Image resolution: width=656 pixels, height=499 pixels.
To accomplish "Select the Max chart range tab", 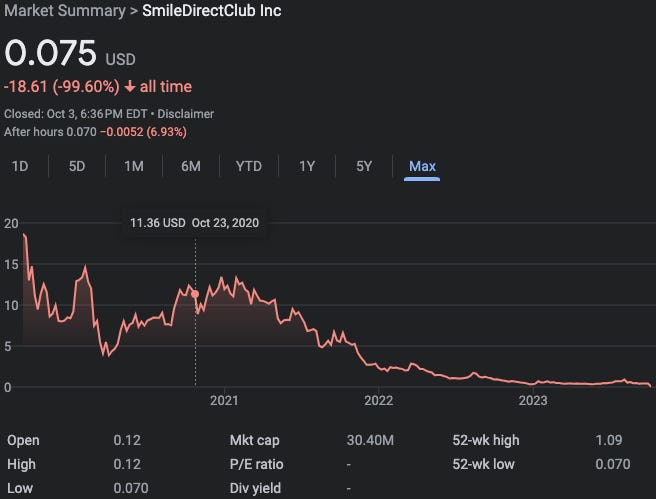I will 422,166.
